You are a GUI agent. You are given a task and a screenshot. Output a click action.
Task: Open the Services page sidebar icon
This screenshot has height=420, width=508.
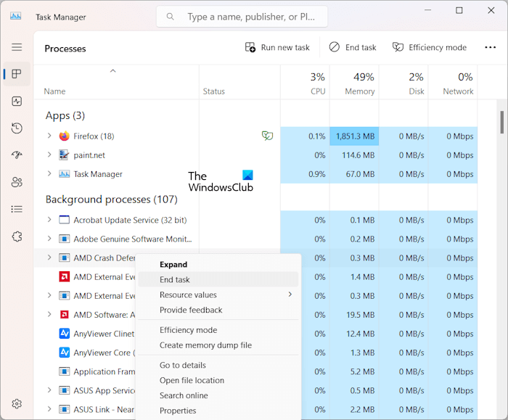coord(17,236)
